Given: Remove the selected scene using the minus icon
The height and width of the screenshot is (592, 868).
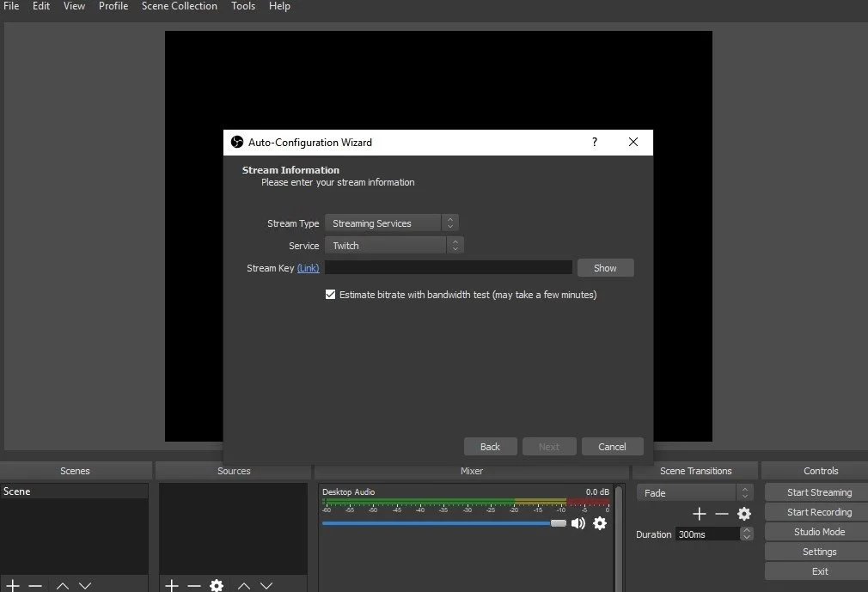Looking at the screenshot, I should point(37,585).
